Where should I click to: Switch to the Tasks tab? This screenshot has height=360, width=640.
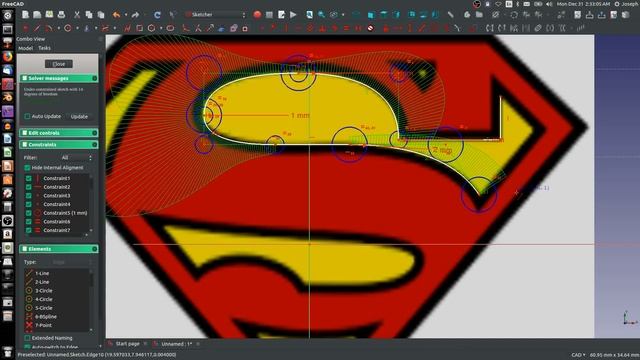[x=44, y=48]
